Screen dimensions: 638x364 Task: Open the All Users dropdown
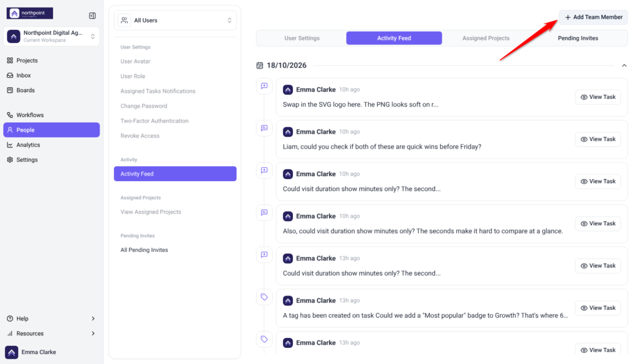(175, 21)
